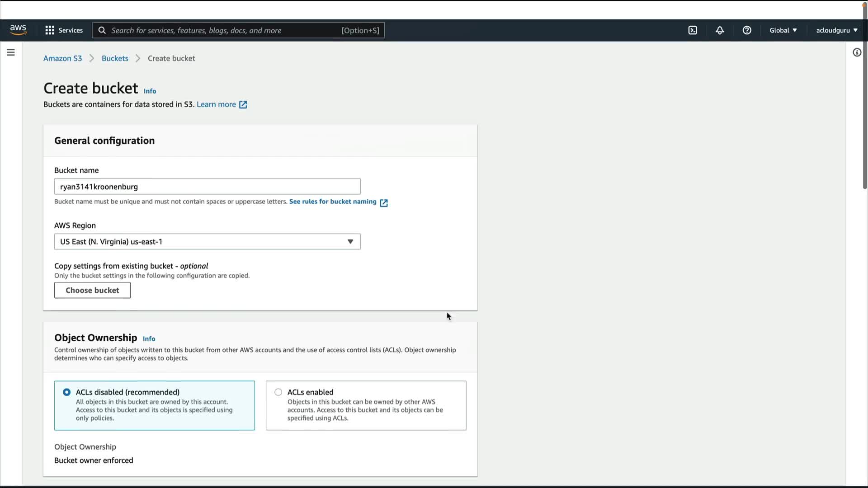
Task: Open the notifications bell
Action: point(720,30)
